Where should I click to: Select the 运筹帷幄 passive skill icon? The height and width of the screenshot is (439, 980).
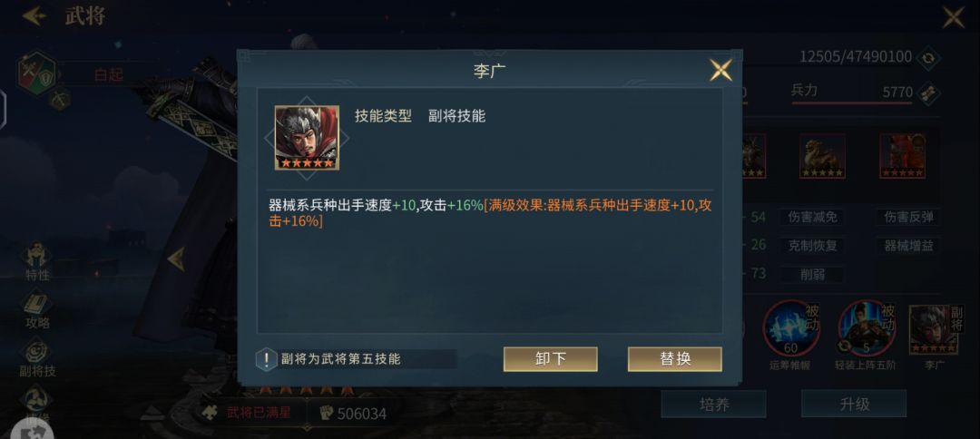pos(791,328)
